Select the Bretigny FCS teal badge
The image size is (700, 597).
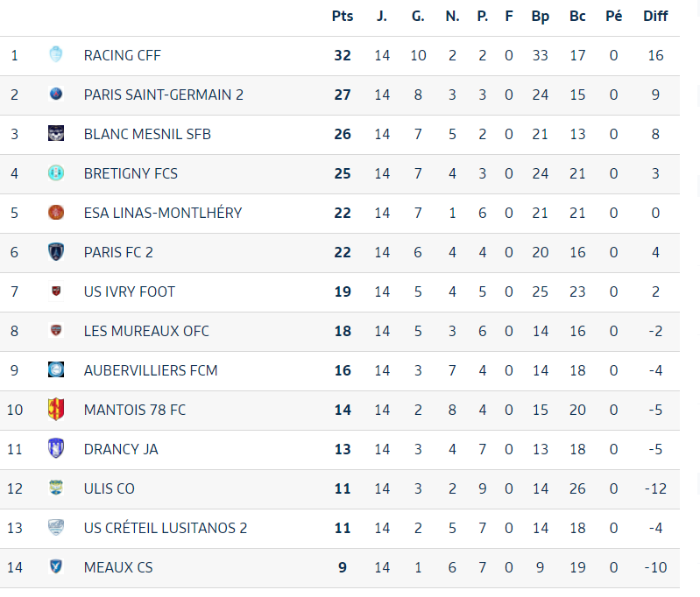pos(56,173)
